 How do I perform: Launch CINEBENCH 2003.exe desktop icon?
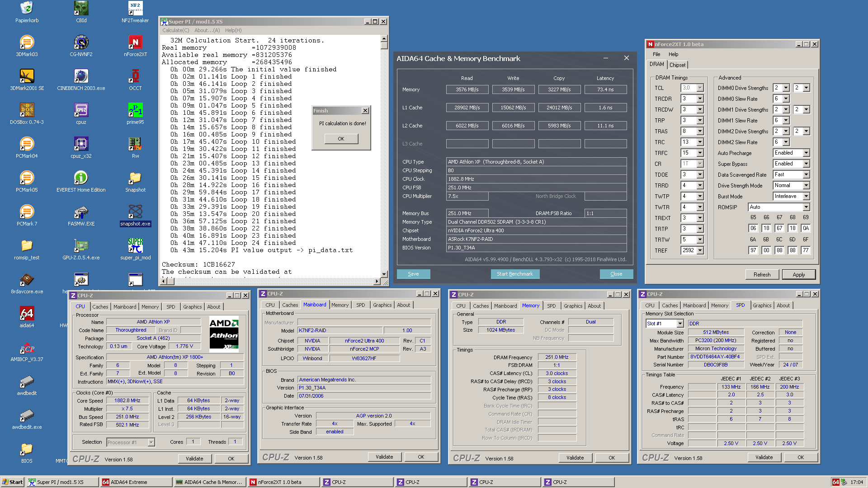[81, 80]
